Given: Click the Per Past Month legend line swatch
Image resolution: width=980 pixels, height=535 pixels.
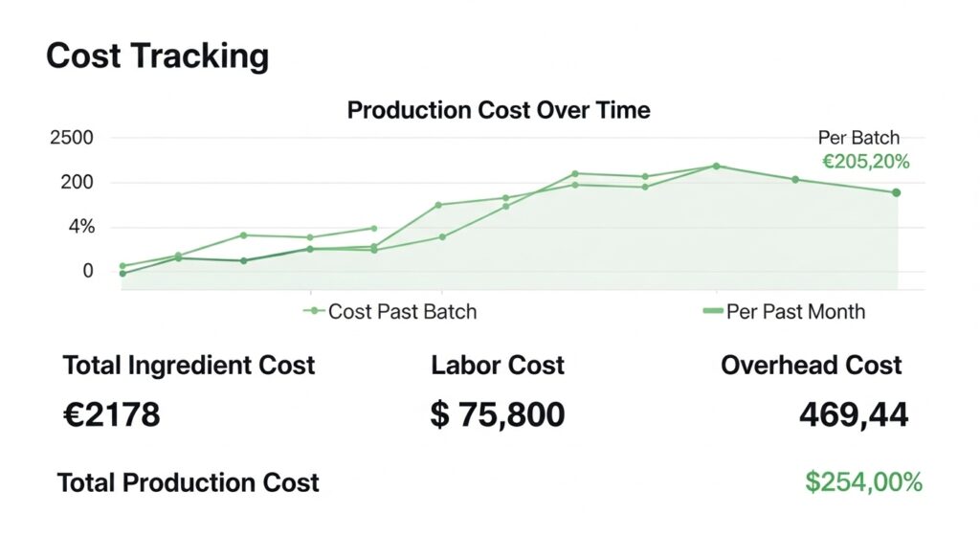Looking at the screenshot, I should coord(712,311).
